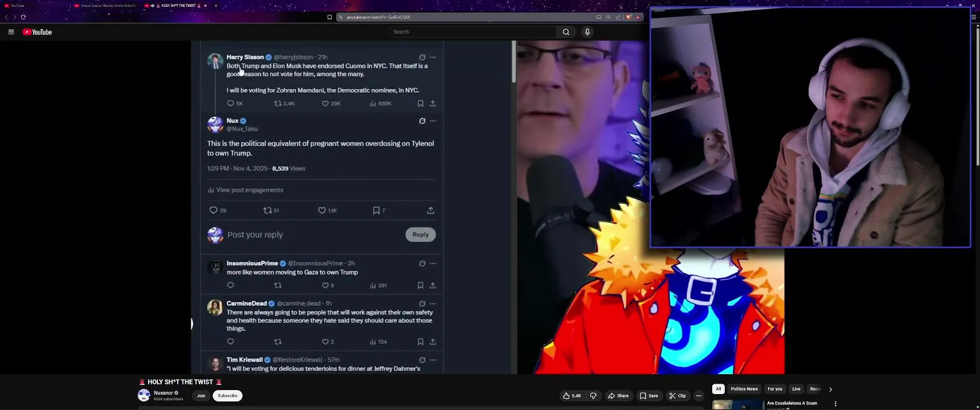This screenshot has height=410, width=980.
Task: Bookmark CarmineDead's reply
Action: point(420,342)
